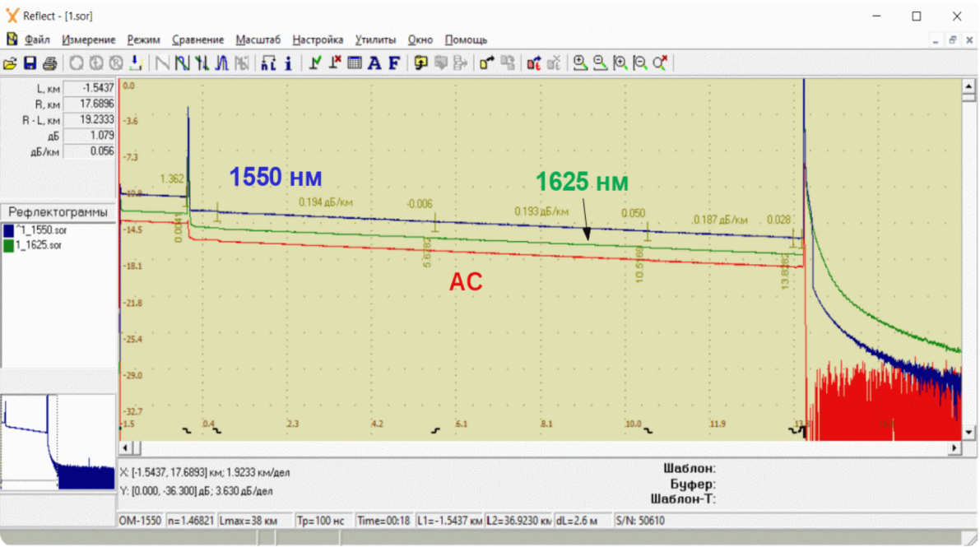Click the 0.194 дБ/км attenuation label
The height and width of the screenshot is (547, 980).
click(326, 202)
